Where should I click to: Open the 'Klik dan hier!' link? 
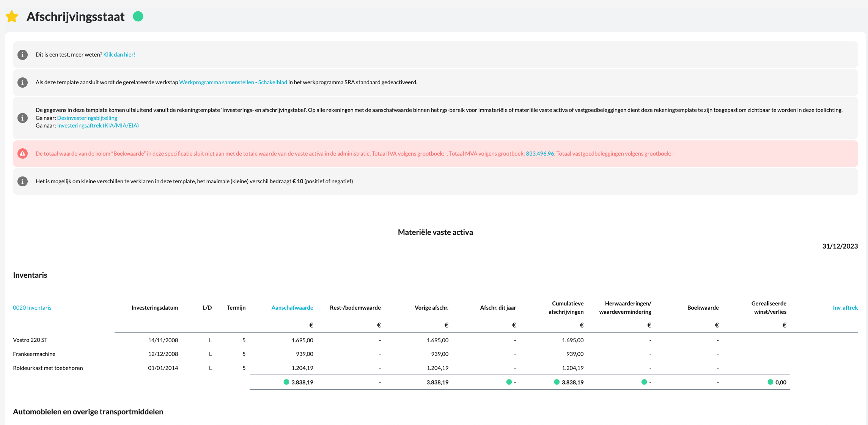[x=119, y=55]
